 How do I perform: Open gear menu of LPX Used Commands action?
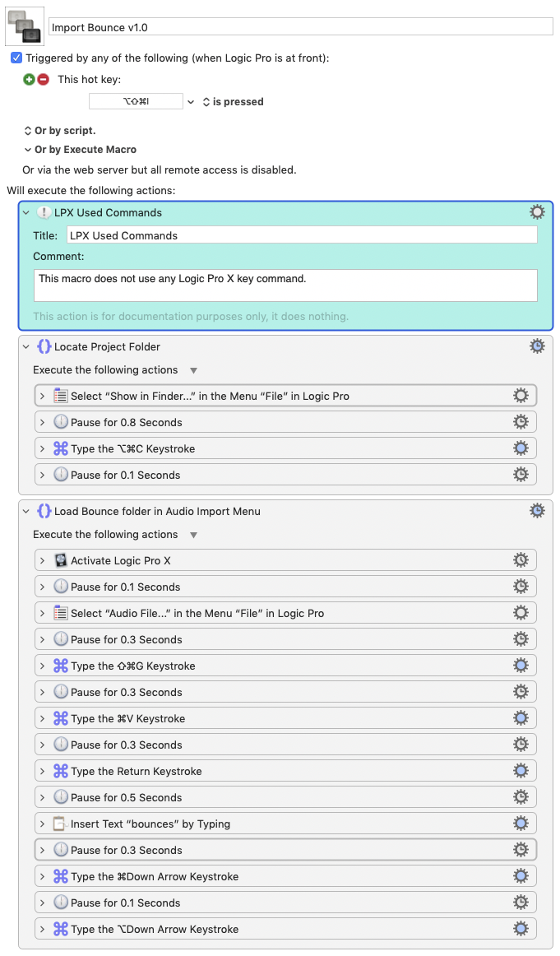(537, 211)
